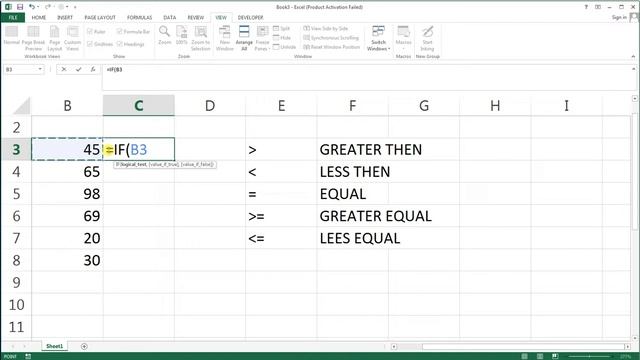Click the horizontal scrollbar right arrow

pyautogui.click(x=627, y=347)
